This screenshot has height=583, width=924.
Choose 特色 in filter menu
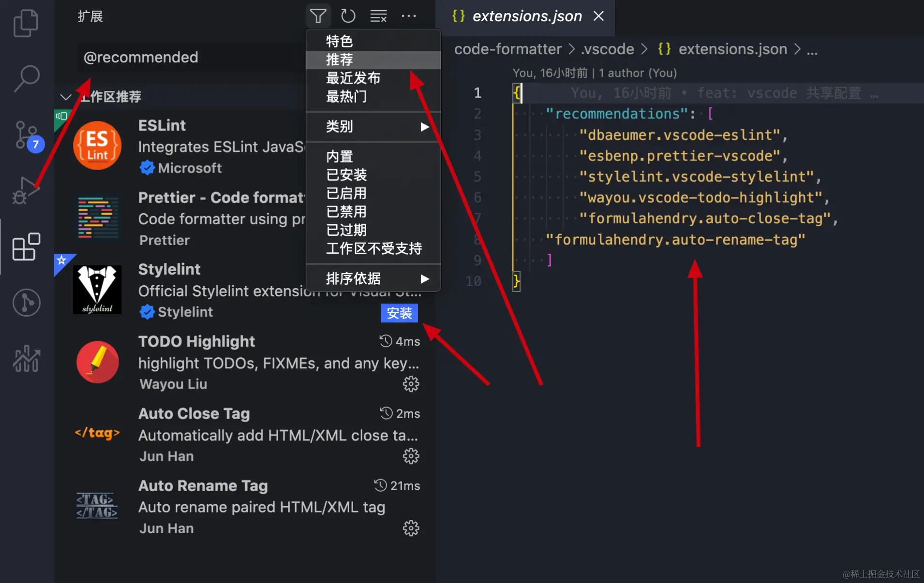click(373, 41)
